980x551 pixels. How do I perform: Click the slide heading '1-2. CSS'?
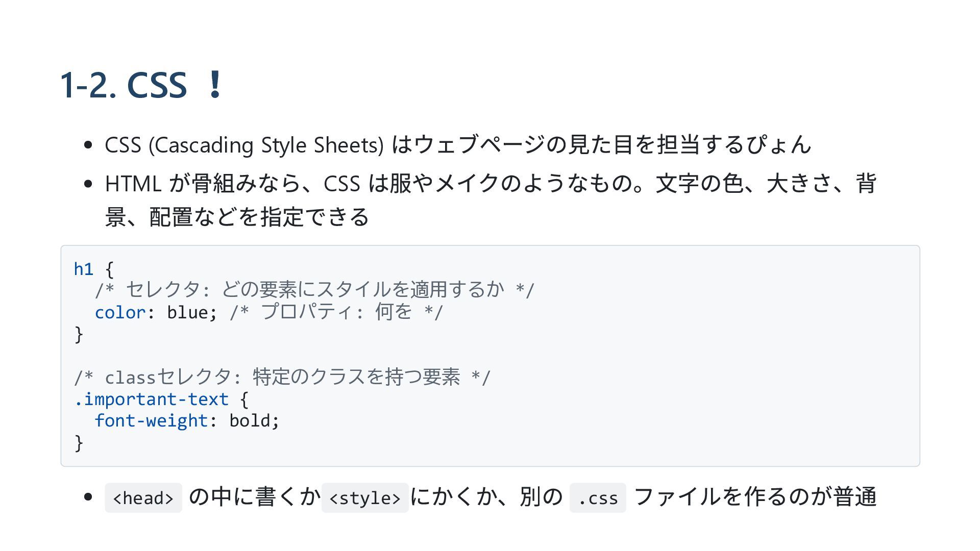(x=124, y=85)
